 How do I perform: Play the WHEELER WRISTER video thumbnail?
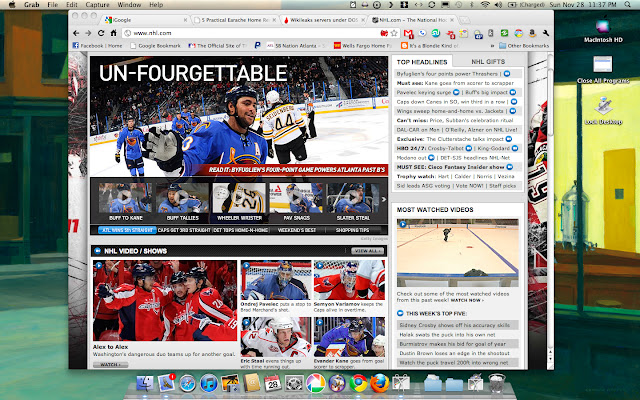click(239, 198)
